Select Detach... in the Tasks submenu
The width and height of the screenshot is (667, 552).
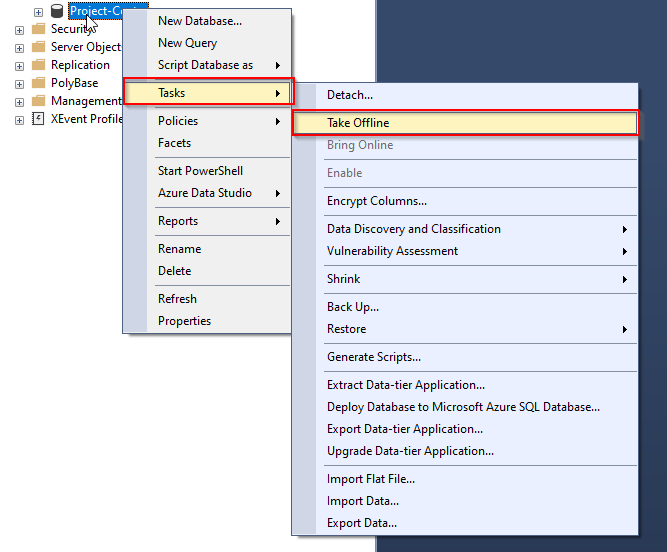pyautogui.click(x=349, y=95)
